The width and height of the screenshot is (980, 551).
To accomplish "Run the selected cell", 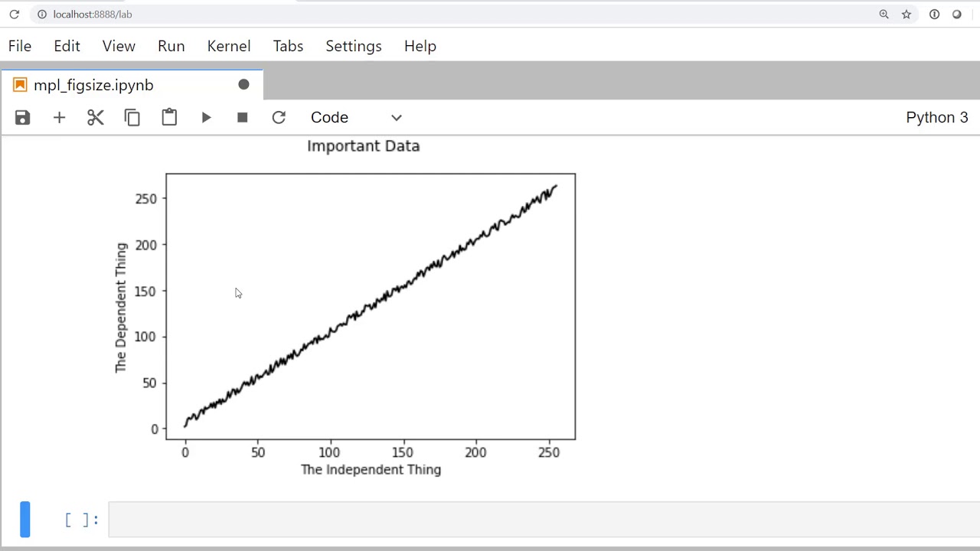I will point(206,117).
